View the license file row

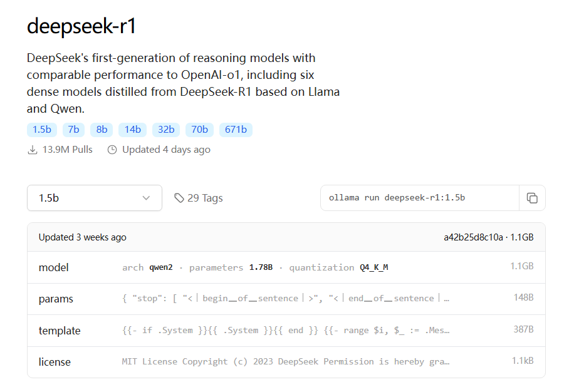(286, 362)
